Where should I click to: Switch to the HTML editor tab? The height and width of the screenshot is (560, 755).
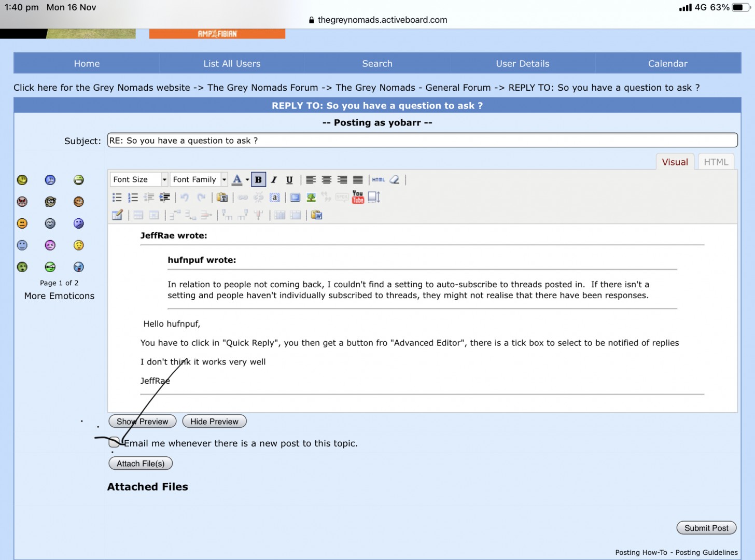point(716,162)
